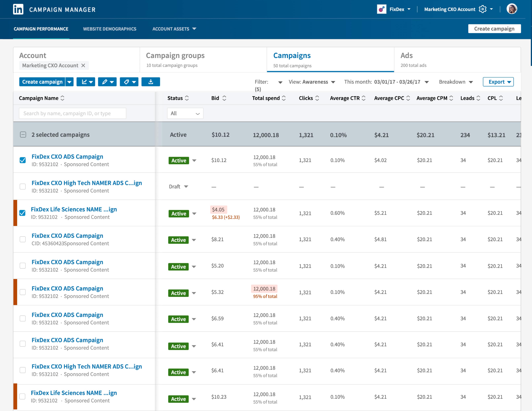The image size is (532, 411).
Task: Uncheck the Life Sciences campaign with $4.05 bid
Action: click(x=22, y=213)
